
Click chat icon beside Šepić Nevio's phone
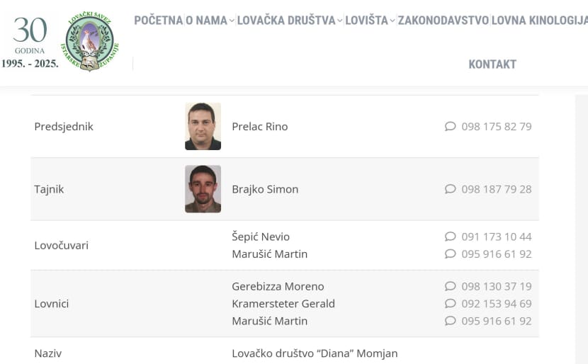(450, 237)
